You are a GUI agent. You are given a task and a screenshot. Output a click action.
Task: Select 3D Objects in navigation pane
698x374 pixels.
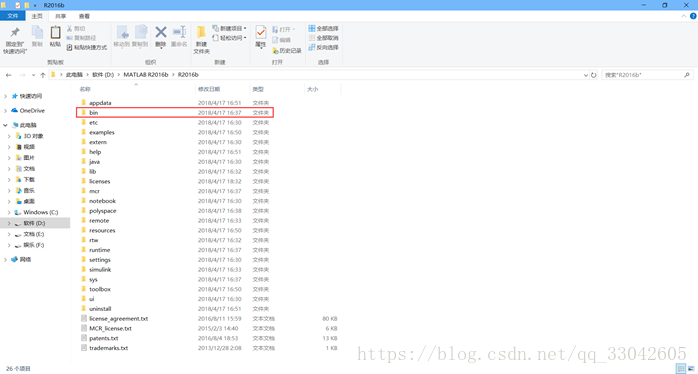(x=33, y=136)
